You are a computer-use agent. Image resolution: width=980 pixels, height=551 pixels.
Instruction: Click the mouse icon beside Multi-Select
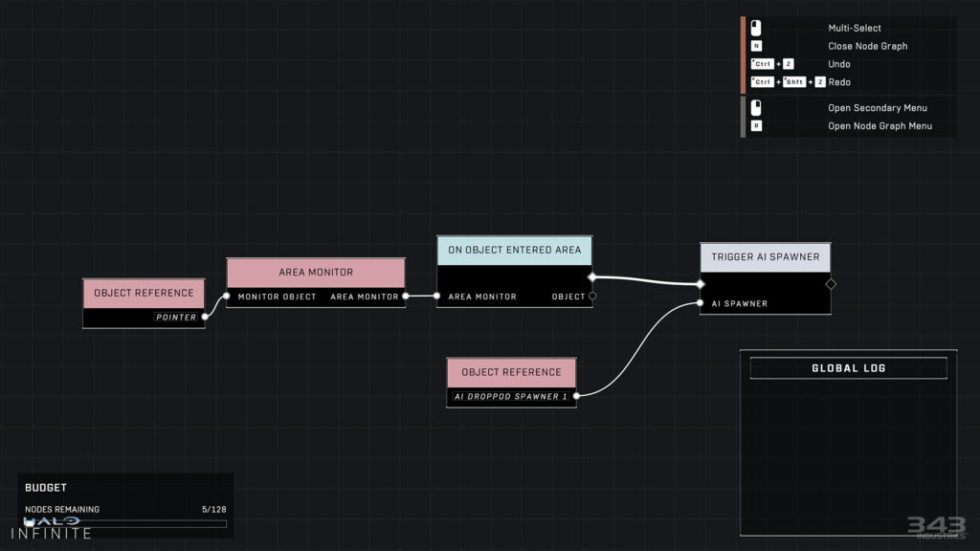[x=755, y=27]
